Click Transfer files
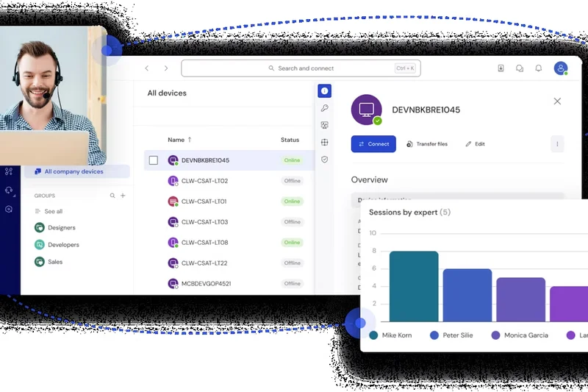This screenshot has height=392, width=588. tap(427, 144)
